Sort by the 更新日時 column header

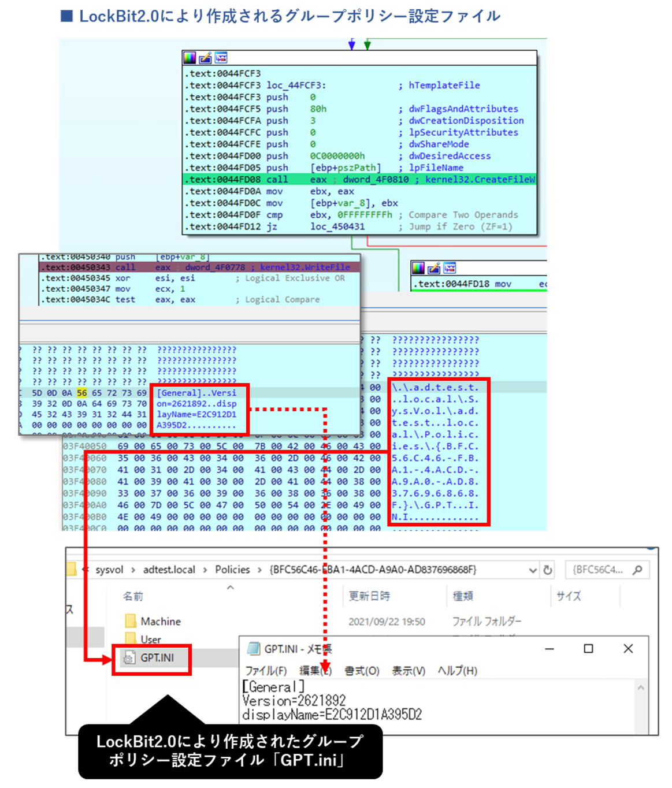(369, 596)
